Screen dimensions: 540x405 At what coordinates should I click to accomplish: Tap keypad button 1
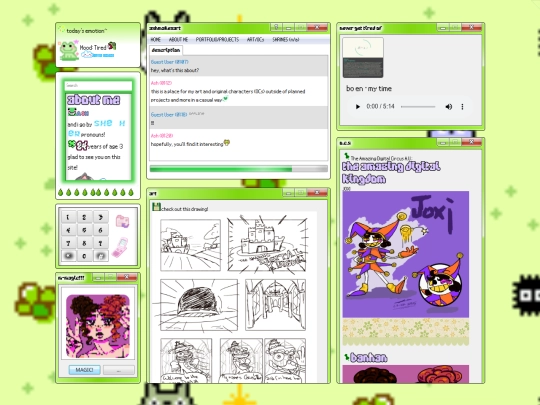(68, 217)
